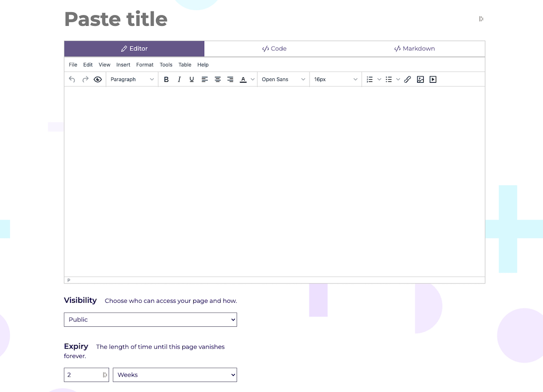Switch to the Markdown tab
Viewport: 543px width, 392px height.
[x=414, y=49]
